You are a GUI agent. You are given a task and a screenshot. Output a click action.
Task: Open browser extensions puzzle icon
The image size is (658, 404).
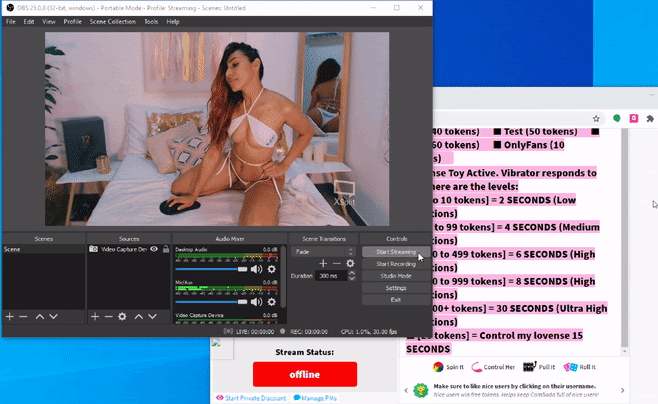pos(650,119)
